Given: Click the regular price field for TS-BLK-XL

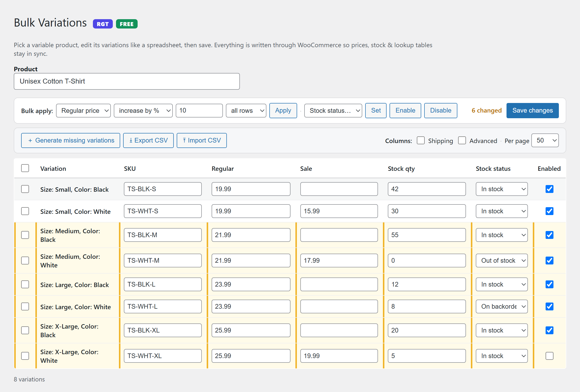Looking at the screenshot, I should pyautogui.click(x=251, y=330).
